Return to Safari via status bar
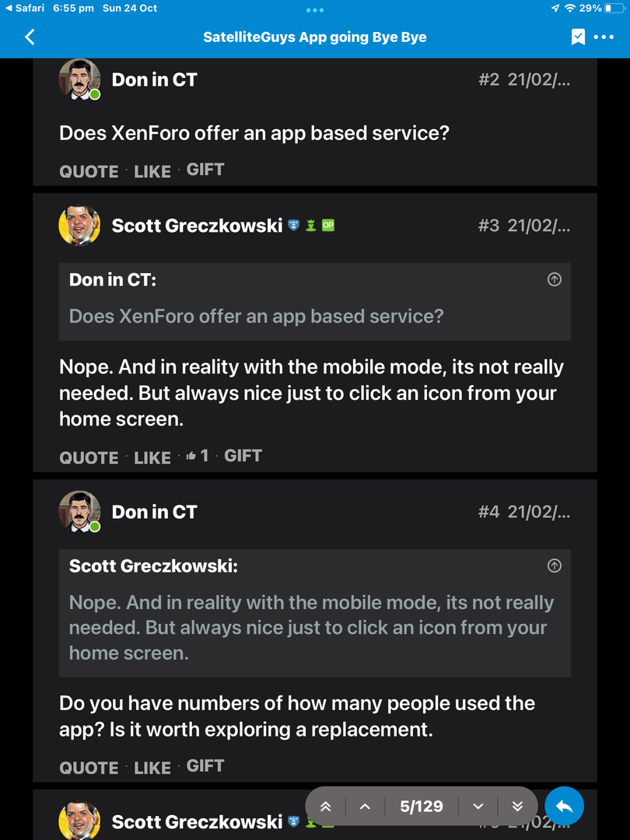This screenshot has height=840, width=630. tap(25, 8)
